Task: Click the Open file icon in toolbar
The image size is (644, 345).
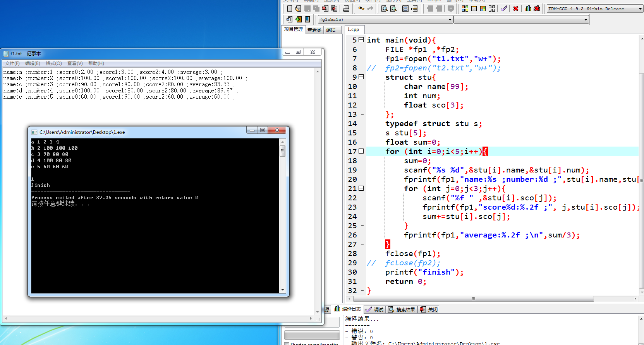Action: coord(298,9)
